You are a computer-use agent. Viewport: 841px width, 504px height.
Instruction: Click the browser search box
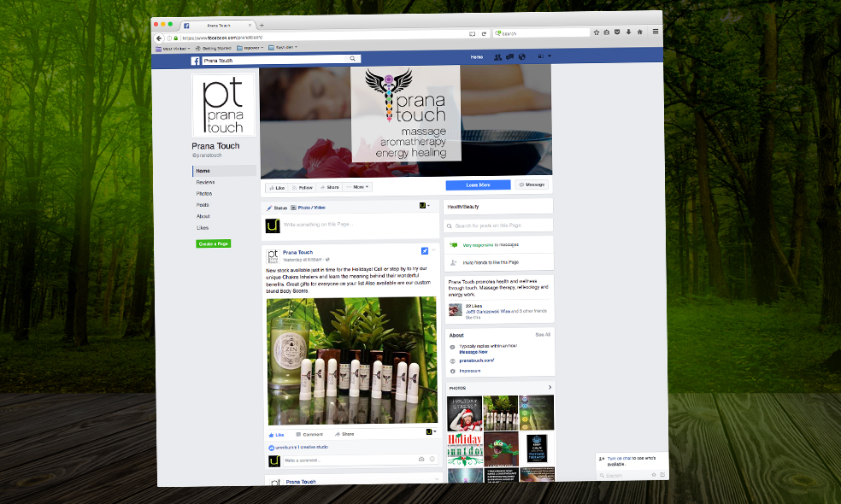541,33
